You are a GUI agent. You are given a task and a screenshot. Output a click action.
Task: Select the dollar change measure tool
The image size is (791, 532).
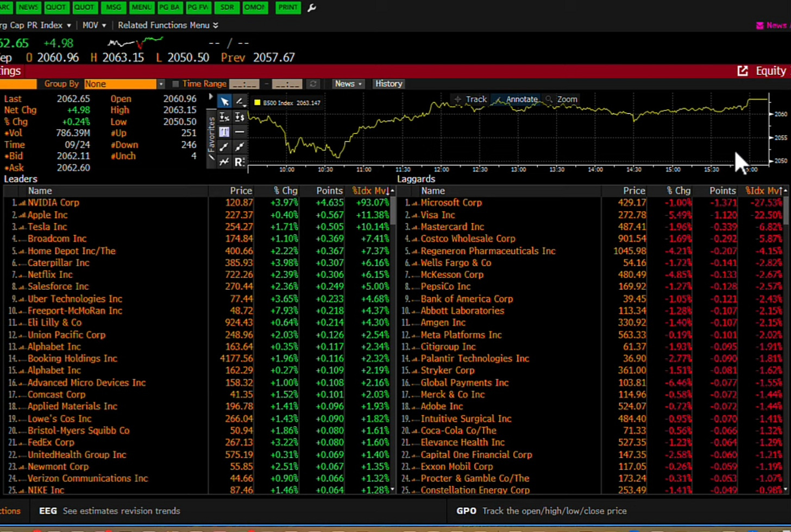click(x=239, y=117)
